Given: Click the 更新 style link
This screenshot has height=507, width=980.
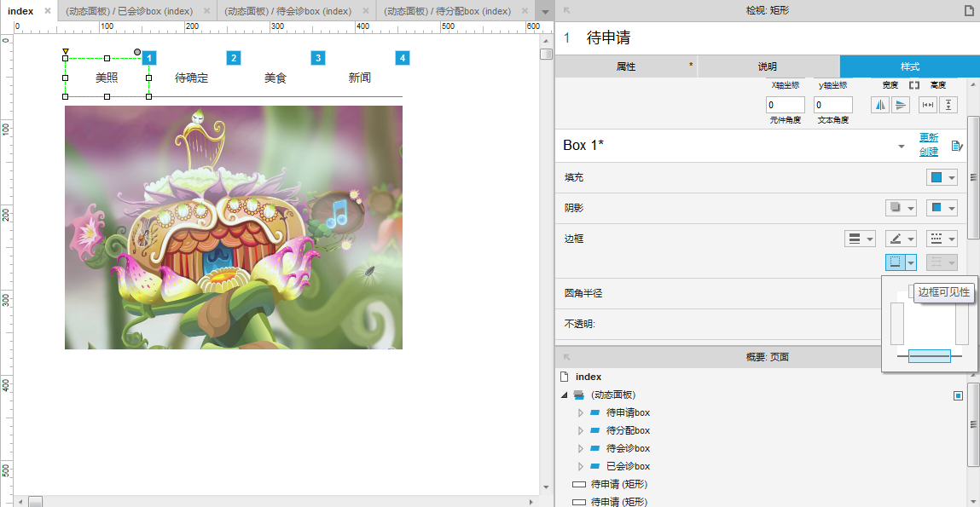Looking at the screenshot, I should pyautogui.click(x=928, y=137).
